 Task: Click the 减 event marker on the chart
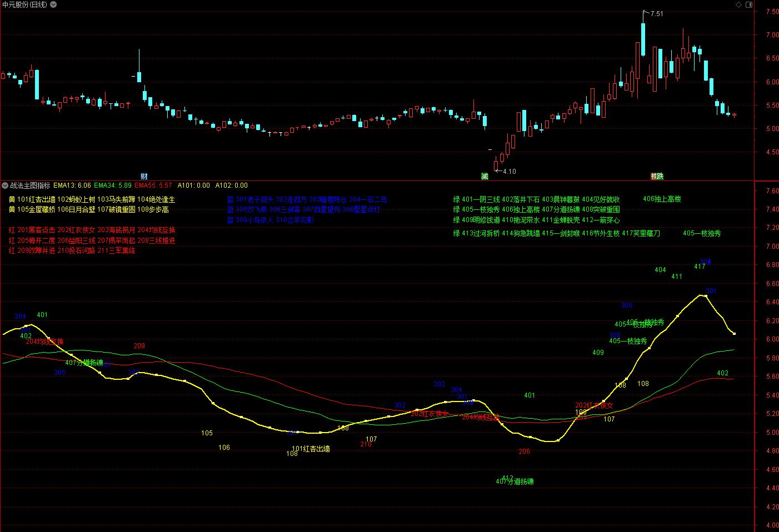point(485,176)
